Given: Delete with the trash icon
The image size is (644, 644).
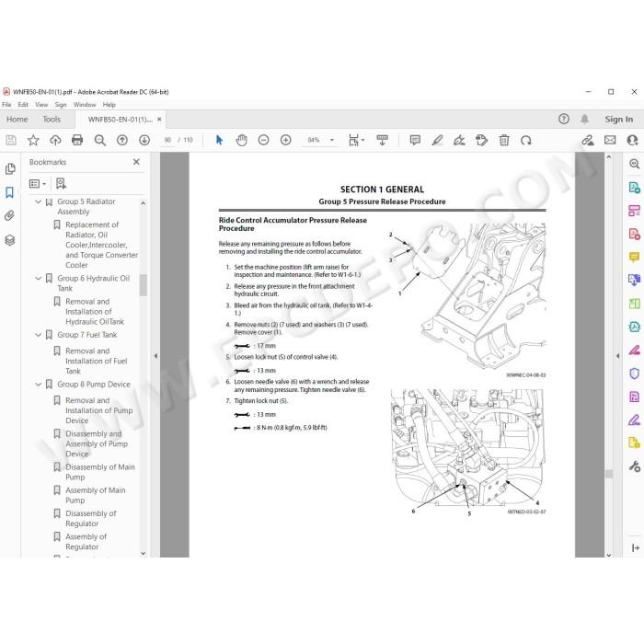Looking at the screenshot, I should click(504, 141).
